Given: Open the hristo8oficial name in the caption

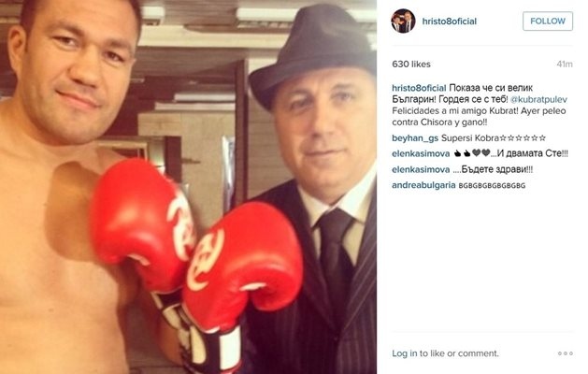Looking at the screenshot, I should (x=419, y=88).
